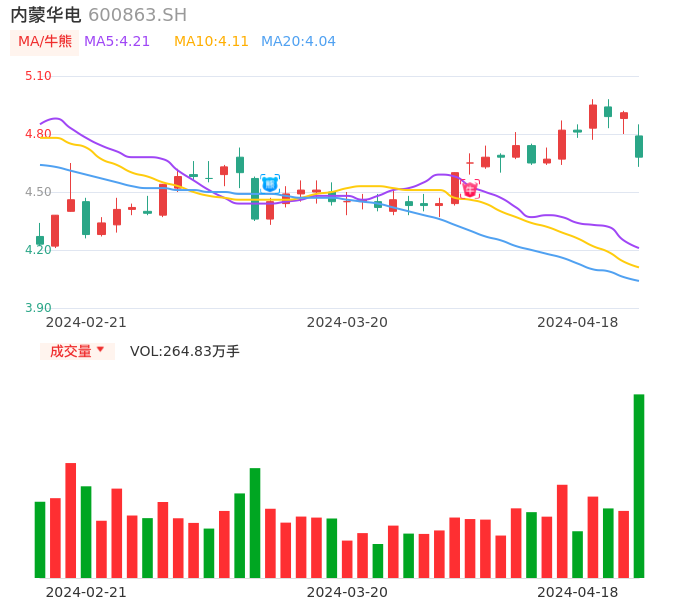This screenshot has height=606, width=686.
Task: Click the red bull marker icon on chart
Action: [470, 189]
